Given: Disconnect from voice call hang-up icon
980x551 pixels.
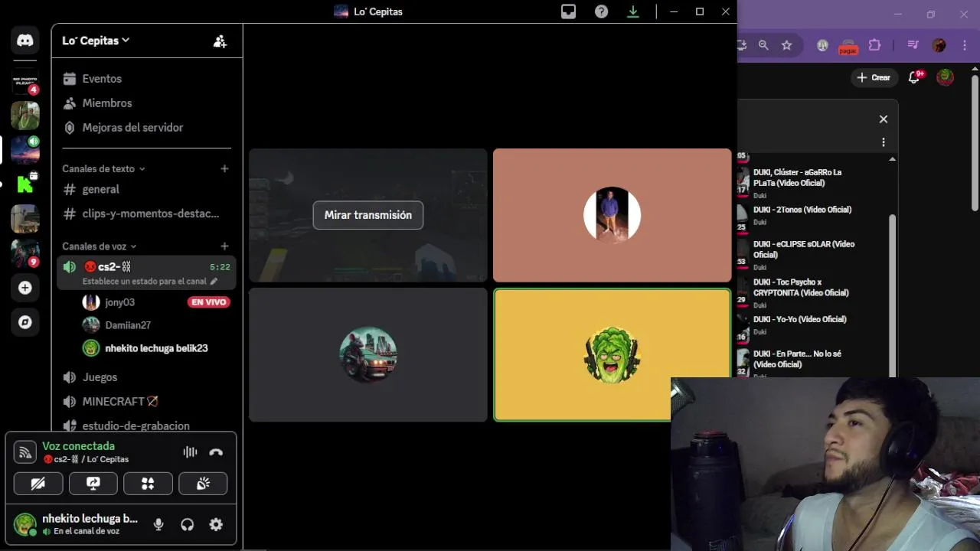Looking at the screenshot, I should point(216,452).
